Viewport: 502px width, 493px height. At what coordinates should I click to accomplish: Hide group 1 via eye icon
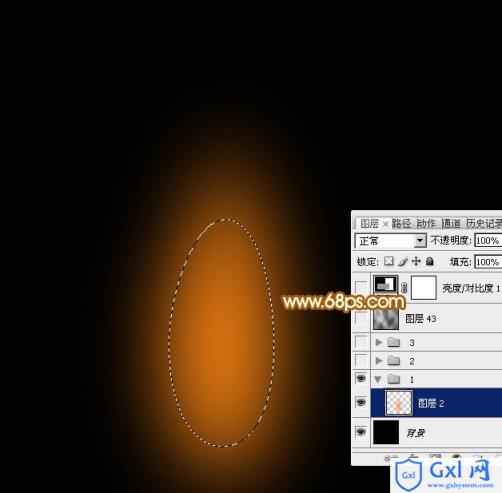361,378
